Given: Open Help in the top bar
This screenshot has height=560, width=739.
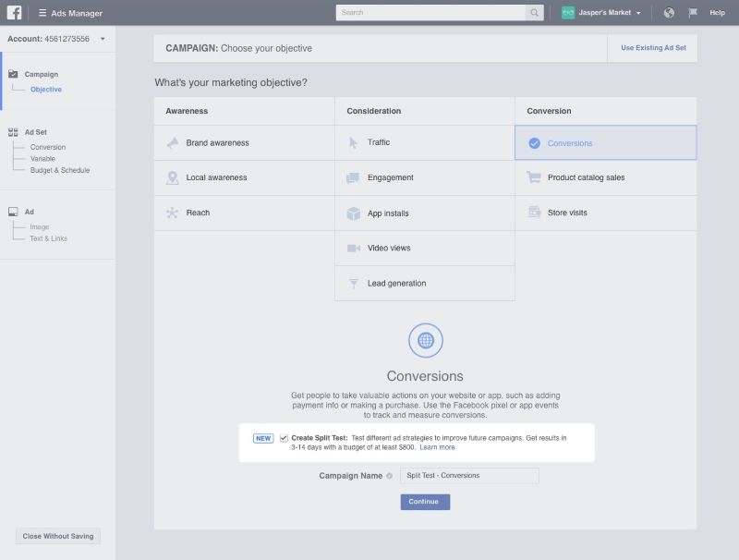Looking at the screenshot, I should 718,13.
